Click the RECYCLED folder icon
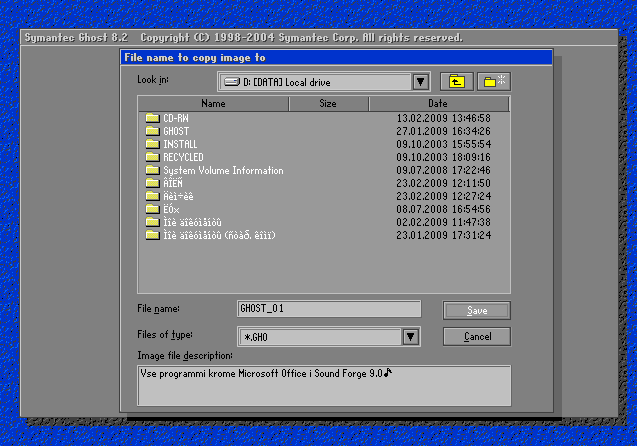637x446 pixels. tap(152, 157)
